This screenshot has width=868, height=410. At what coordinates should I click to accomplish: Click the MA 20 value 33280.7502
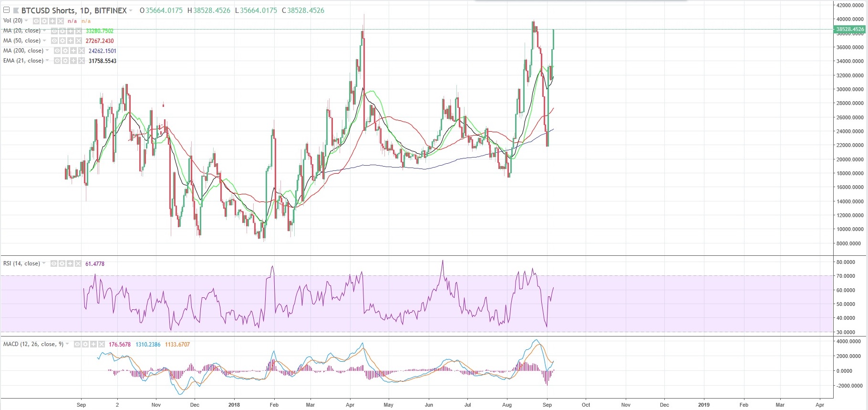(x=100, y=31)
